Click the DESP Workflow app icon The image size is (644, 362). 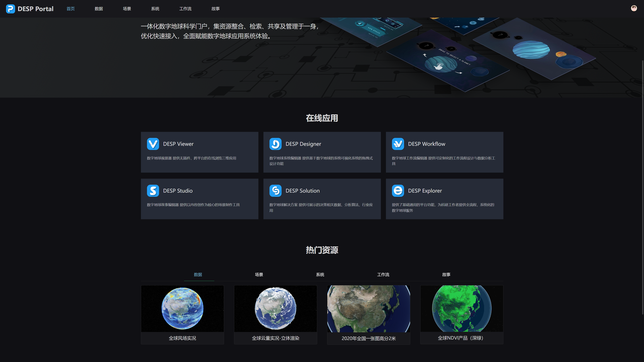398,144
